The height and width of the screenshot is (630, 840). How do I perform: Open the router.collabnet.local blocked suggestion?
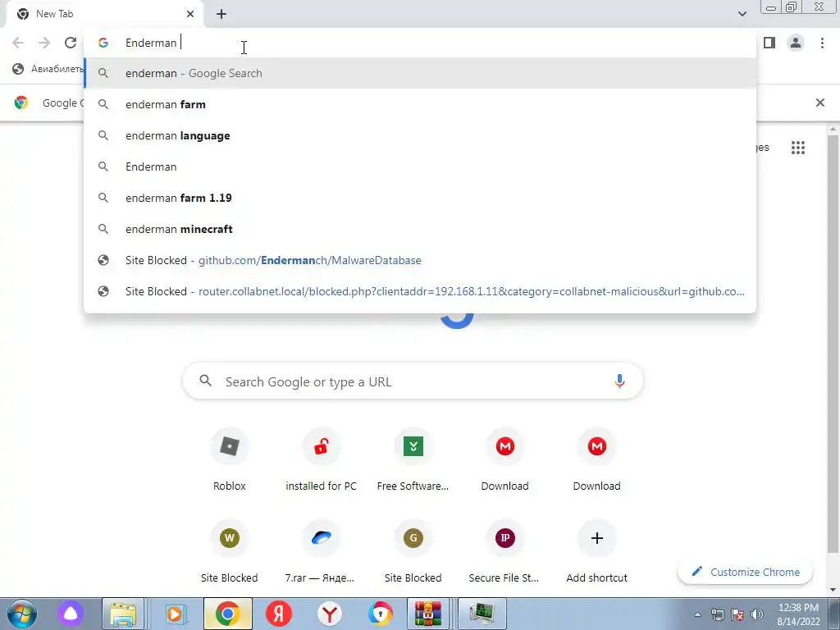[x=420, y=291]
